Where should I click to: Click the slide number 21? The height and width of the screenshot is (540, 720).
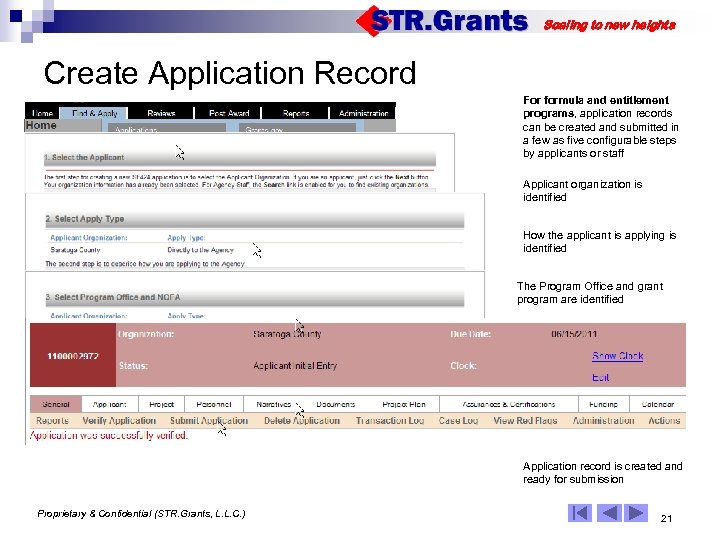666,519
